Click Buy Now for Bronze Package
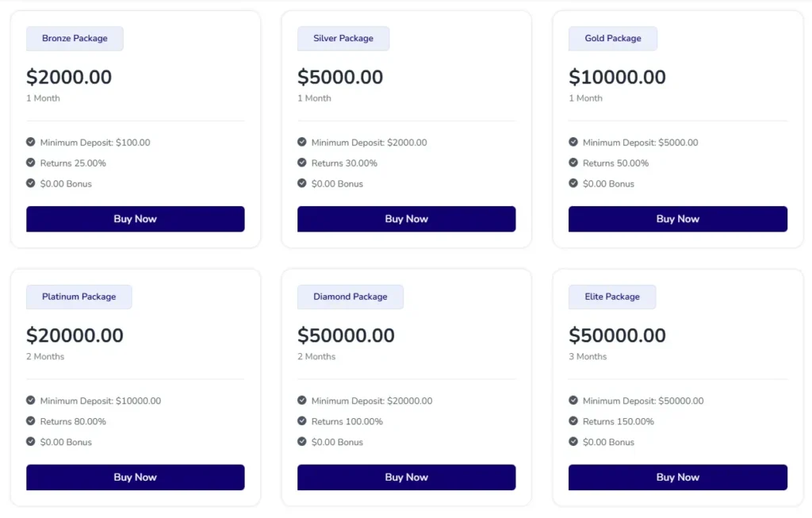 click(135, 219)
